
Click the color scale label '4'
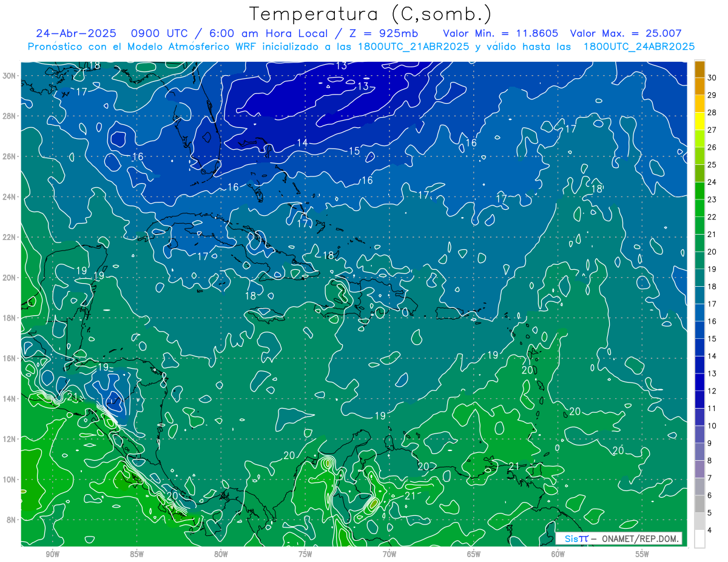[x=710, y=530]
